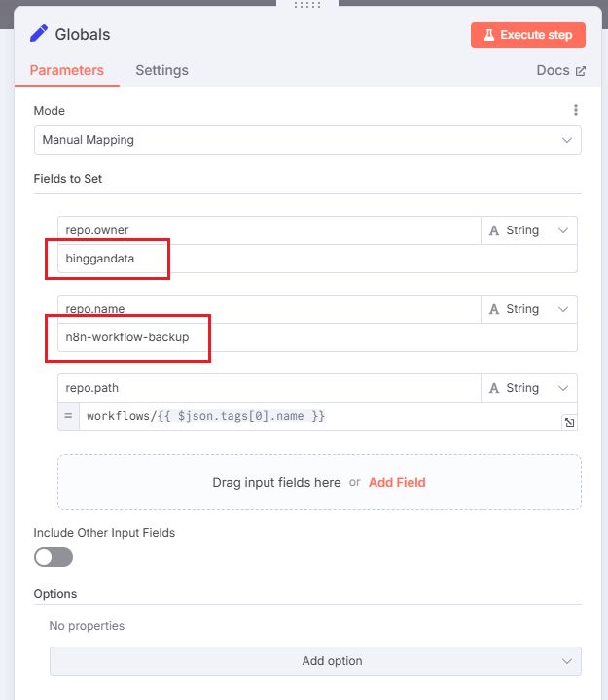The width and height of the screenshot is (608, 700).
Task: Click the string type icon for repo.path
Action: pos(494,388)
